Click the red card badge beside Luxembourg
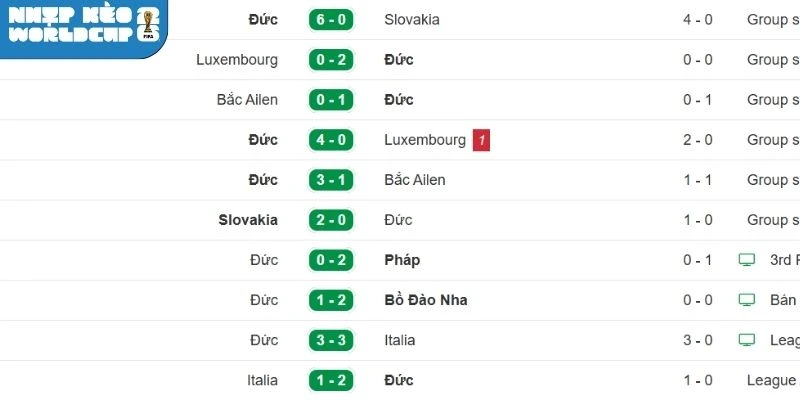The image size is (800, 400). tap(480, 140)
